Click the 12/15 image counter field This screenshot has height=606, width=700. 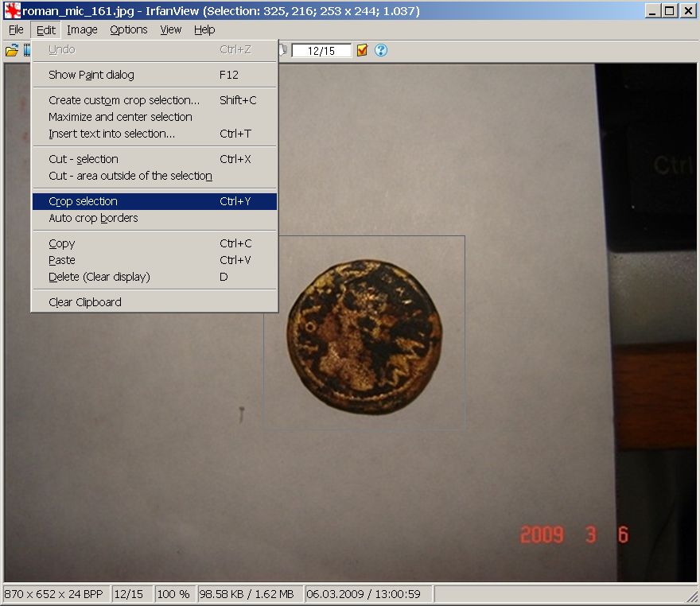click(321, 51)
